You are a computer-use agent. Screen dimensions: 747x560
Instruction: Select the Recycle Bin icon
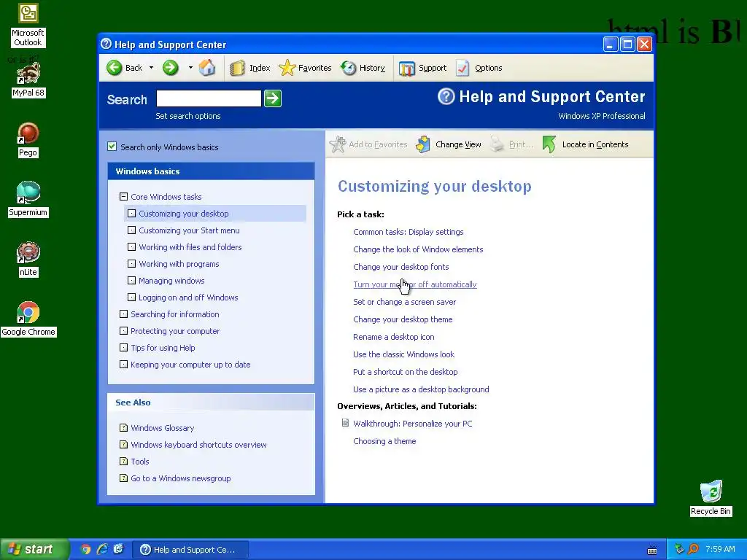click(x=711, y=497)
